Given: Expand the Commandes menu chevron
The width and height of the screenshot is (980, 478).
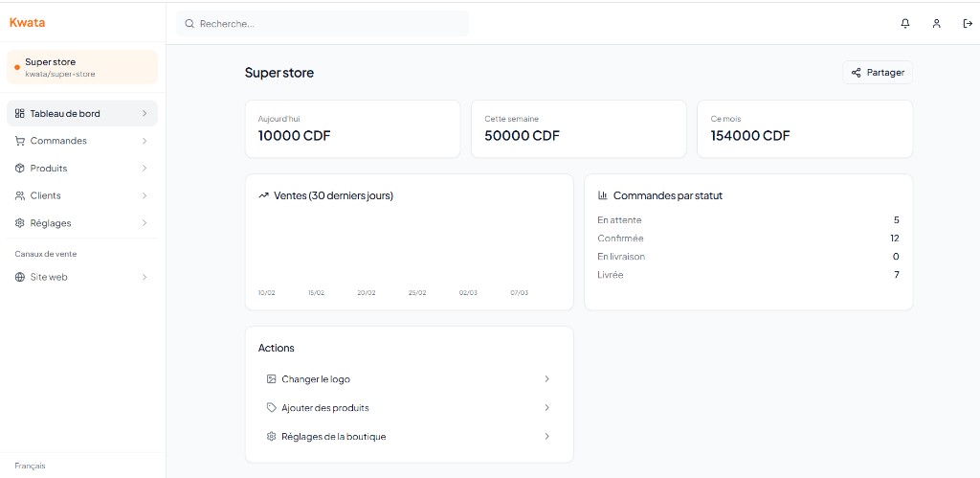Looking at the screenshot, I should [x=145, y=141].
